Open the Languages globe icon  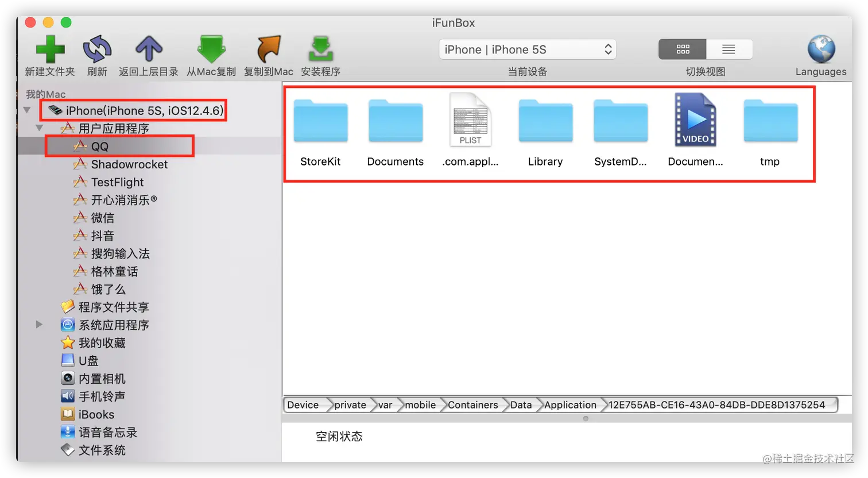821,49
